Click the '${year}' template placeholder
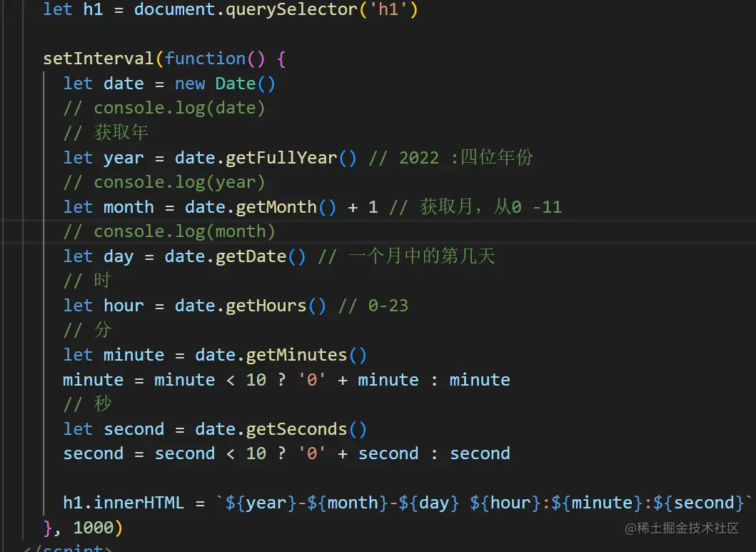 coord(261,503)
